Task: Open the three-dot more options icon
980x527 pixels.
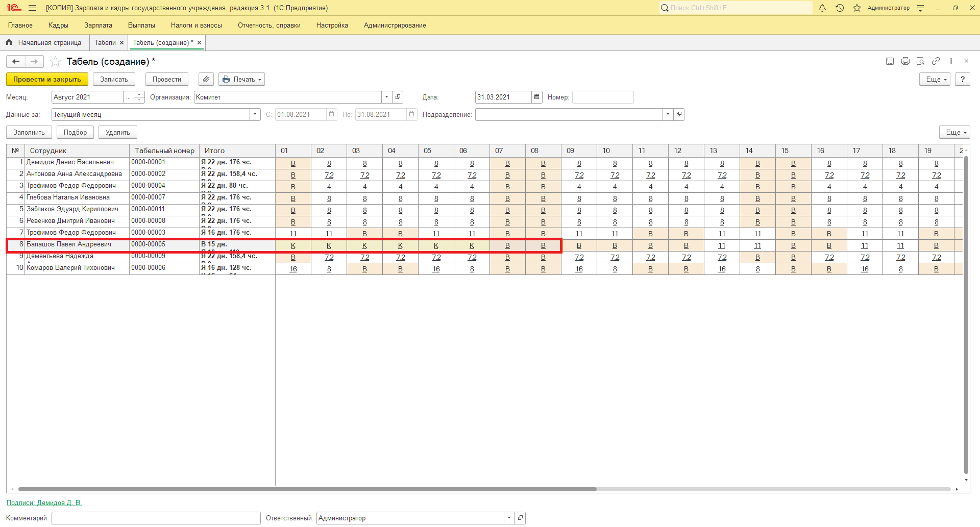Action: (x=951, y=61)
